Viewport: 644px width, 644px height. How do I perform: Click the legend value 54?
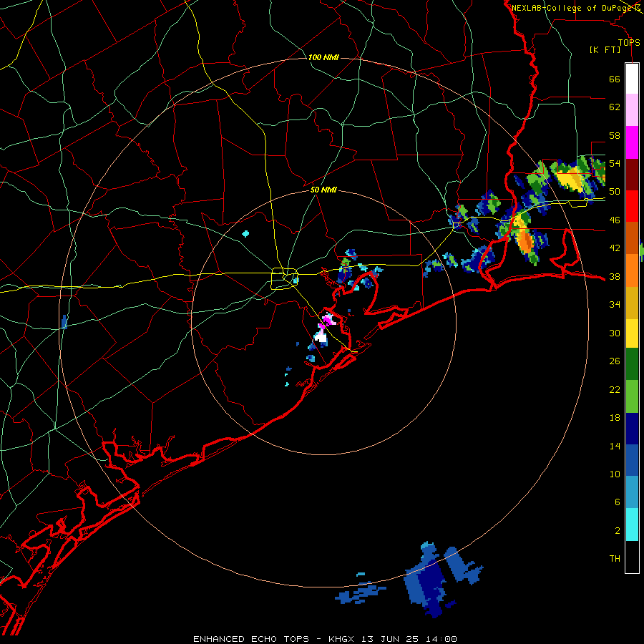[x=615, y=163]
